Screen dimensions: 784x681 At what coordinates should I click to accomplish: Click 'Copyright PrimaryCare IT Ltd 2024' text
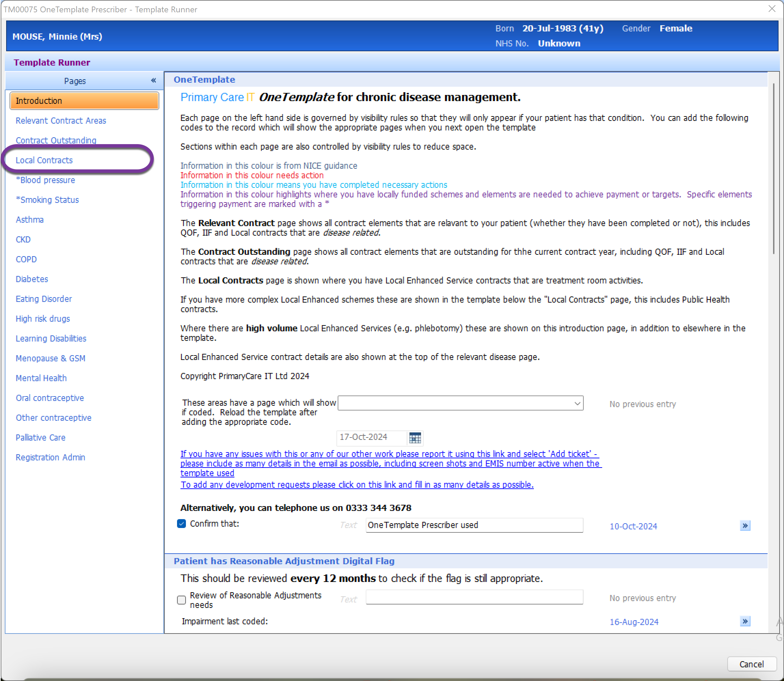tap(244, 376)
